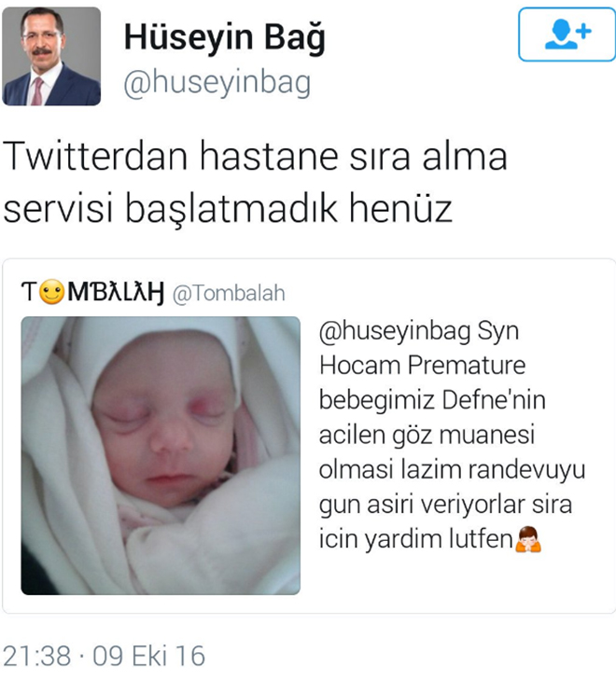Open the baby photo in quoted tweet

161,455
